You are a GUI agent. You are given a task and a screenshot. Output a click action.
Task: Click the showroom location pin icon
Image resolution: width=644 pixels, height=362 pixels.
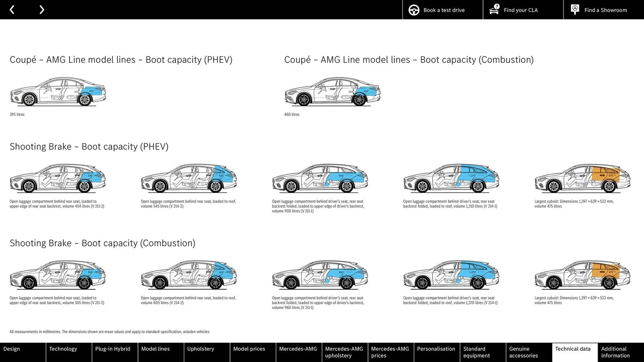coord(575,10)
